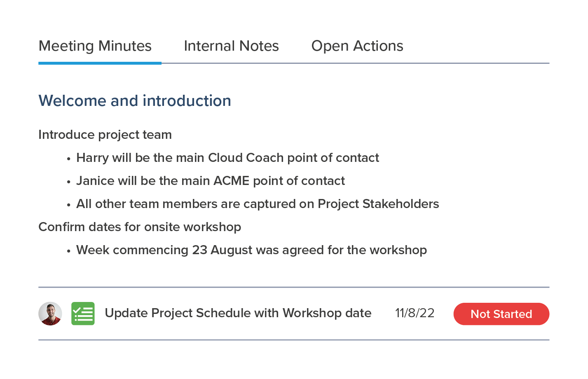588x379 pixels.
Task: Click the 11/8/22 due date
Action: click(415, 313)
